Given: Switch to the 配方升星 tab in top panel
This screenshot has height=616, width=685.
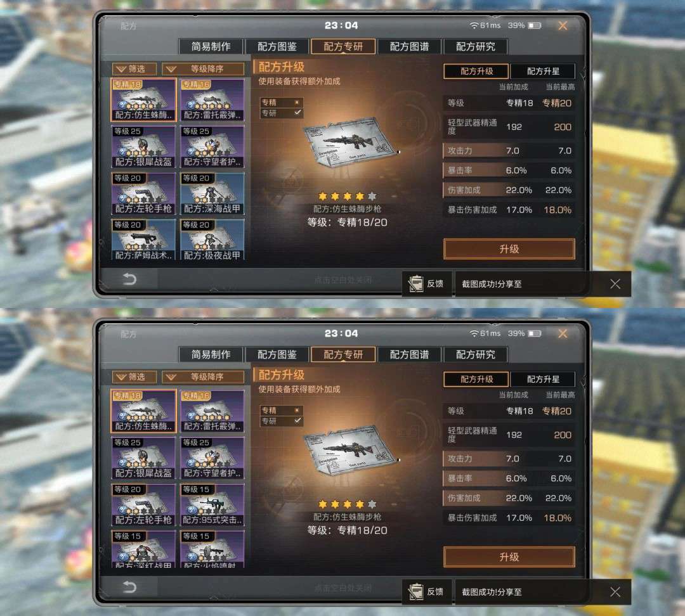Looking at the screenshot, I should click(x=542, y=71).
